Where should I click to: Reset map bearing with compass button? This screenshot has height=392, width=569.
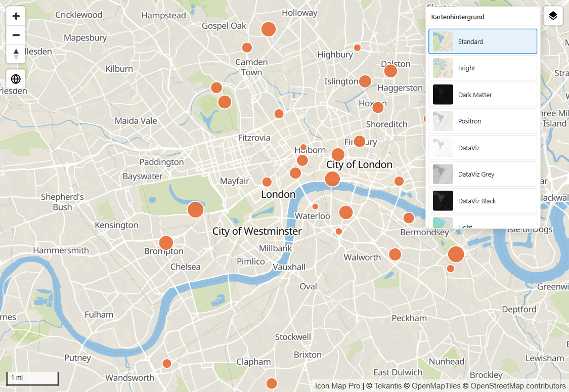16,54
